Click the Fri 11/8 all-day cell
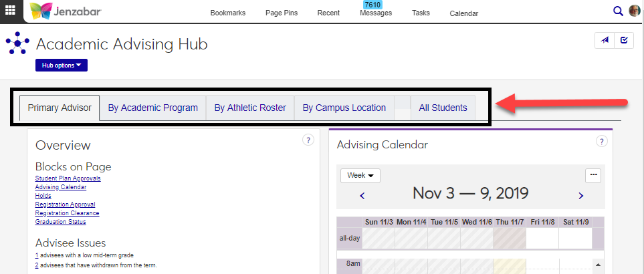This screenshot has height=274, width=644. click(x=542, y=238)
